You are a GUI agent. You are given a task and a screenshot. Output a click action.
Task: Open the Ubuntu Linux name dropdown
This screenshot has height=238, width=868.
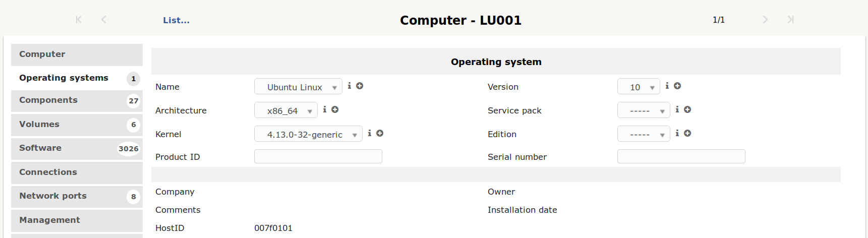pyautogui.click(x=298, y=87)
